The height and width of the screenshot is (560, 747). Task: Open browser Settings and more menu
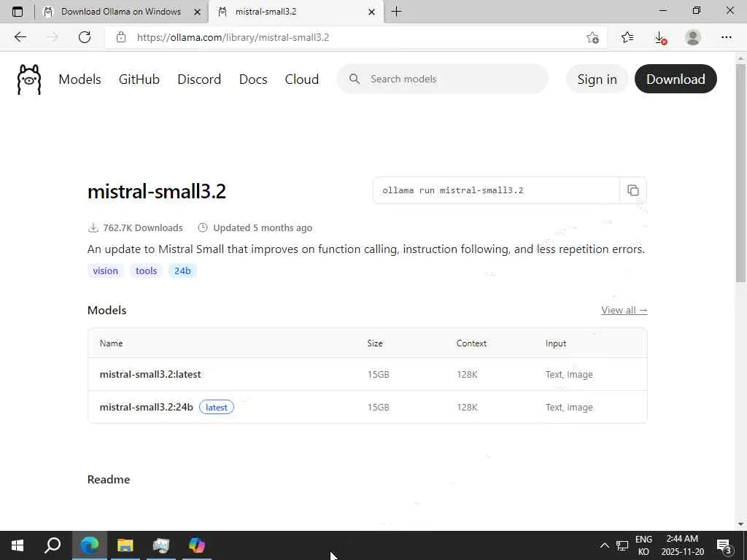(x=726, y=37)
